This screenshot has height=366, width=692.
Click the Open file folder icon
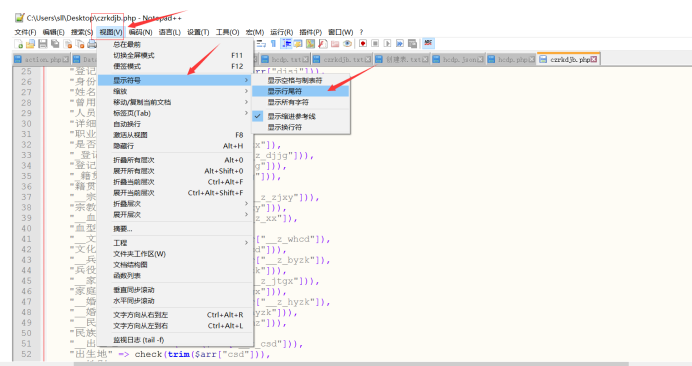30,44
